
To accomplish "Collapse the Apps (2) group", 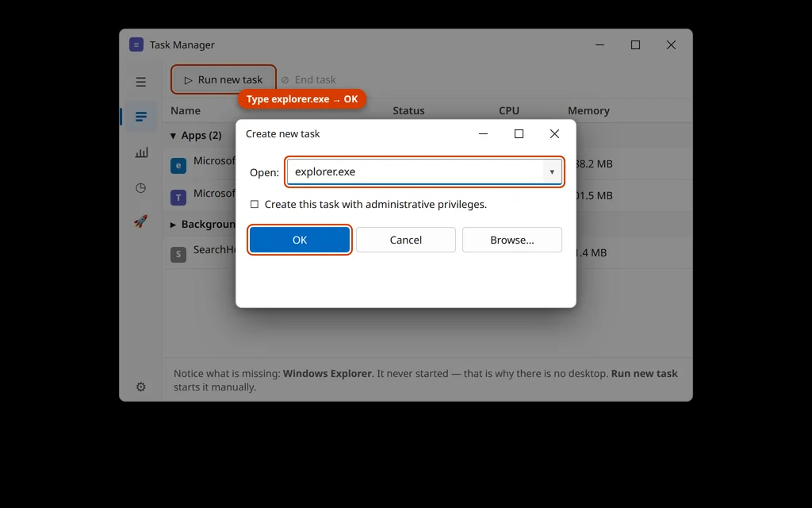I will (173, 135).
